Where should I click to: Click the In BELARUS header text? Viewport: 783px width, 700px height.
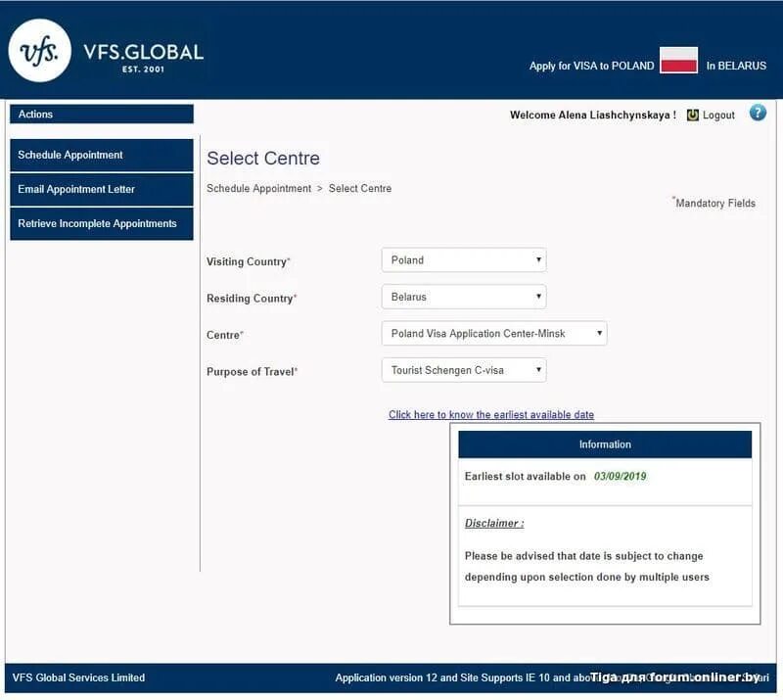tap(736, 66)
